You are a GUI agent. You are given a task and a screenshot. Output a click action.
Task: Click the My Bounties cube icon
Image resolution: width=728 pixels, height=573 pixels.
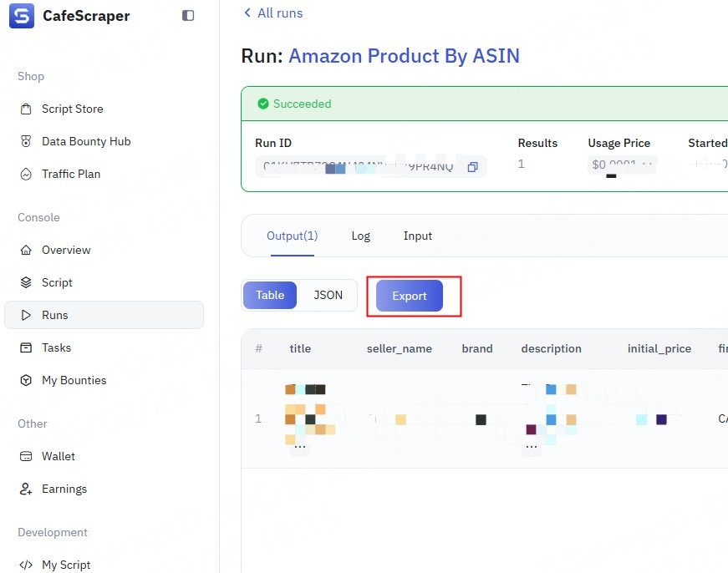tap(26, 380)
